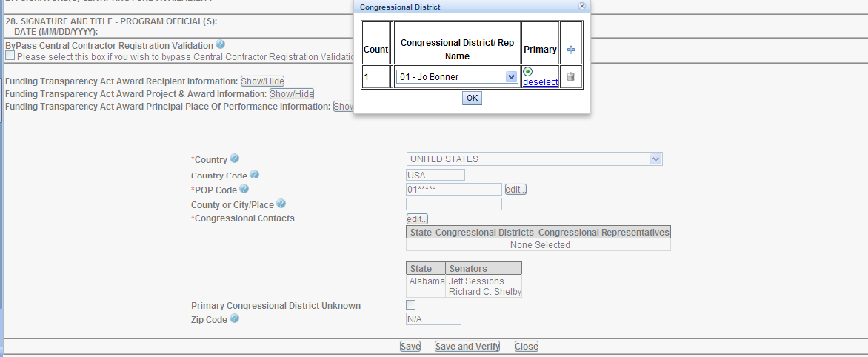Open the Zip Code help icon
The width and height of the screenshot is (868, 357).
click(234, 318)
